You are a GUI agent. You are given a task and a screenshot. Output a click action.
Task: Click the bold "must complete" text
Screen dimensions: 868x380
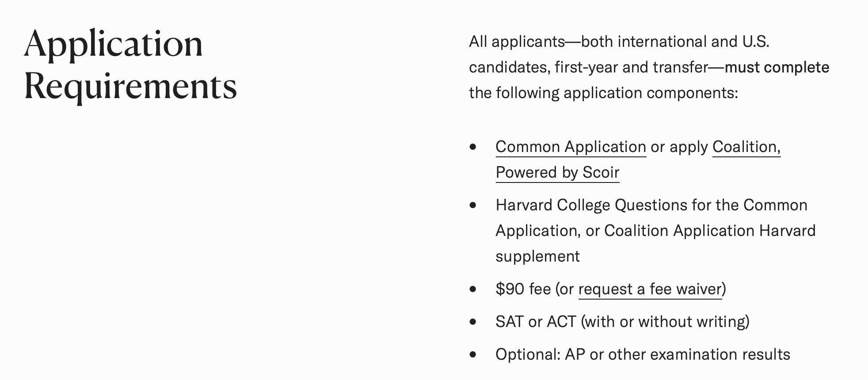[777, 67]
